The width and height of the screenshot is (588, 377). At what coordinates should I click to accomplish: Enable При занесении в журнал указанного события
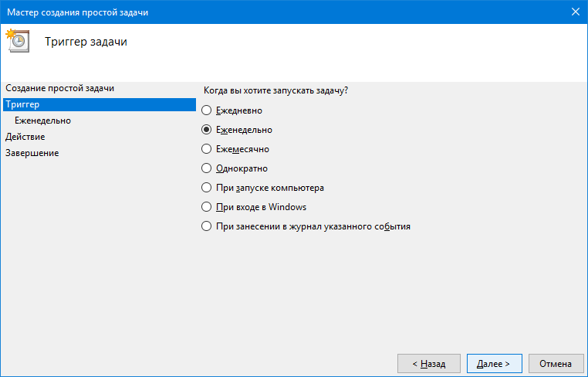pyautogui.click(x=206, y=226)
